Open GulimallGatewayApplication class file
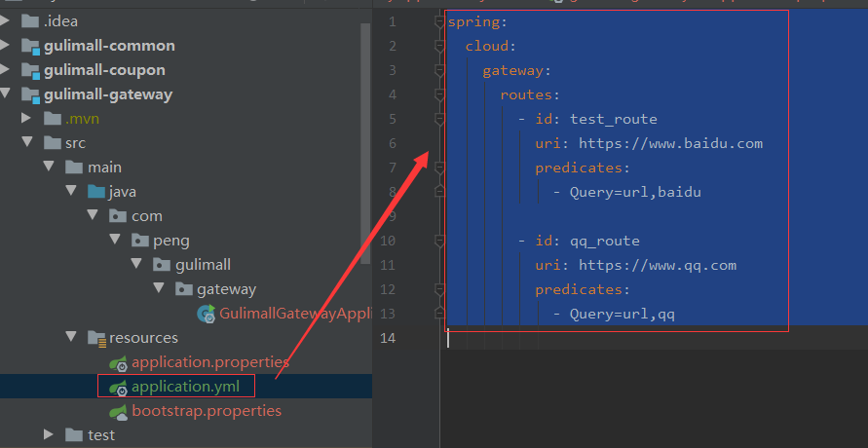The image size is (868, 448). point(295,314)
